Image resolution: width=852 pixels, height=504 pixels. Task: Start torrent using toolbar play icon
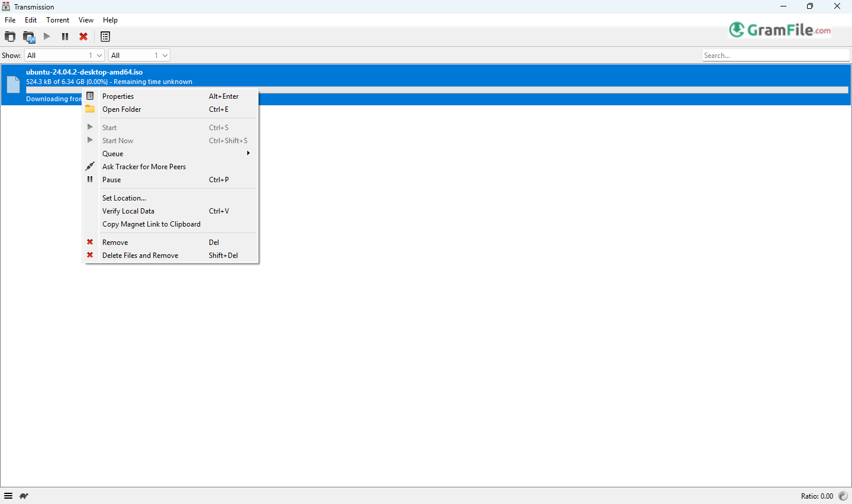pyautogui.click(x=47, y=37)
